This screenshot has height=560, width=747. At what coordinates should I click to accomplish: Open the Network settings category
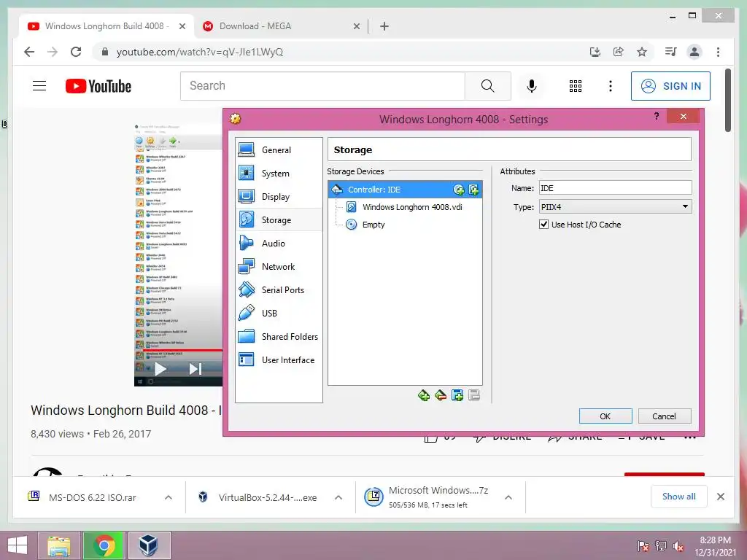279,267
